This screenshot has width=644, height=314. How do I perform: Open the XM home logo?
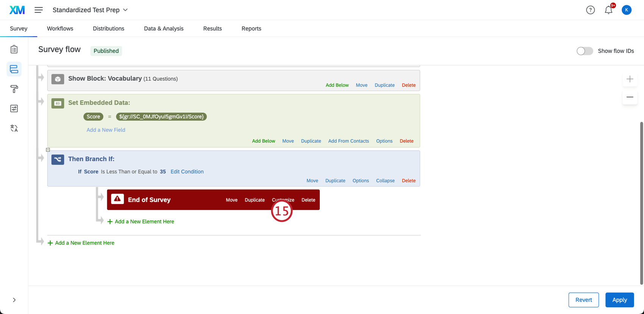click(x=17, y=10)
